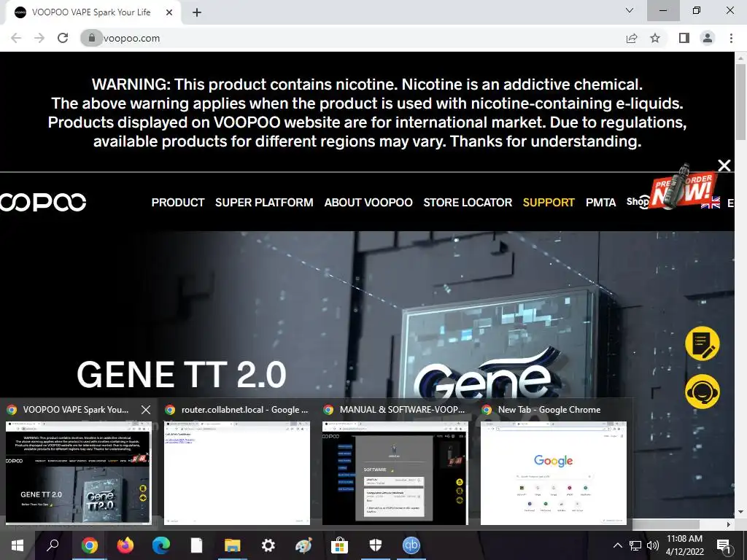
Task: Go to STORE LOCATOR
Action: (468, 203)
